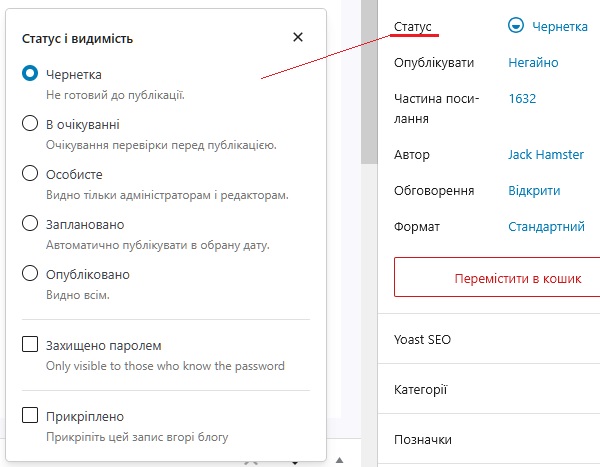Open the Чернетка status dropdown in sidebar
The image size is (600, 467).
[x=559, y=27]
